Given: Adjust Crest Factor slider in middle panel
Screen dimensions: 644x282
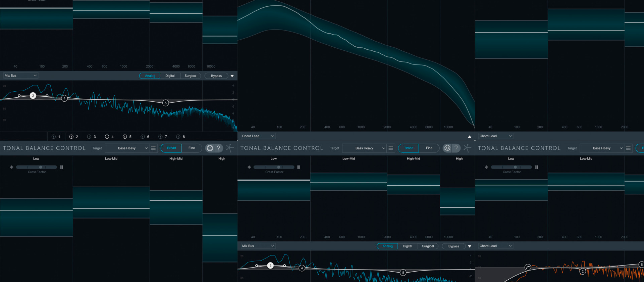Looking at the screenshot, I should (x=274, y=167).
